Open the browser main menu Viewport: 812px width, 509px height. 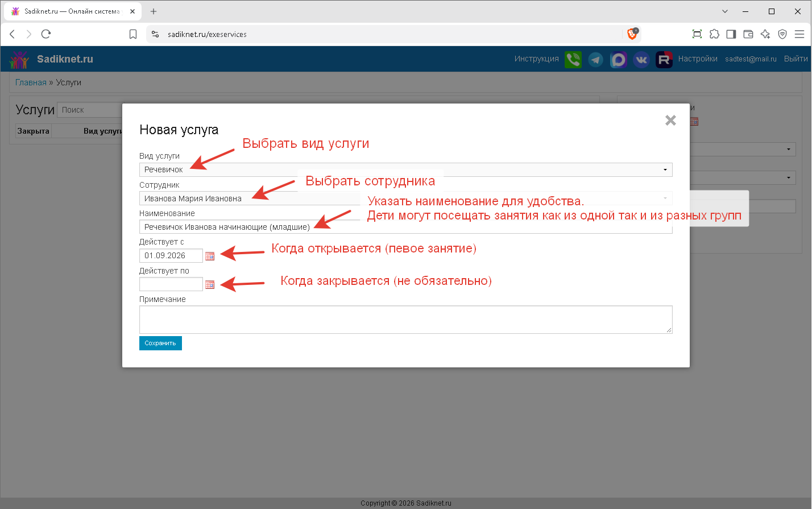tap(799, 34)
